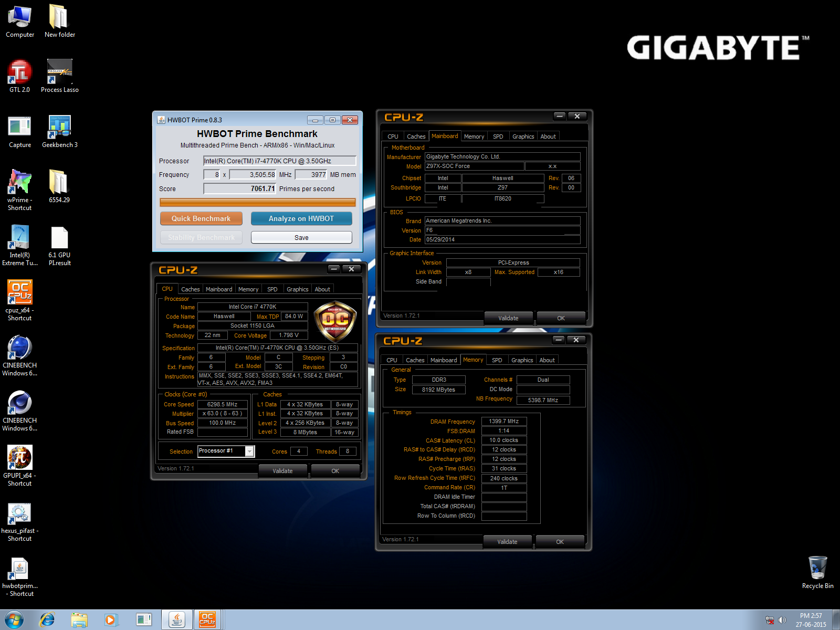Image resolution: width=840 pixels, height=630 pixels.
Task: Launch the hwbotprime shortcut icon
Action: [20, 576]
